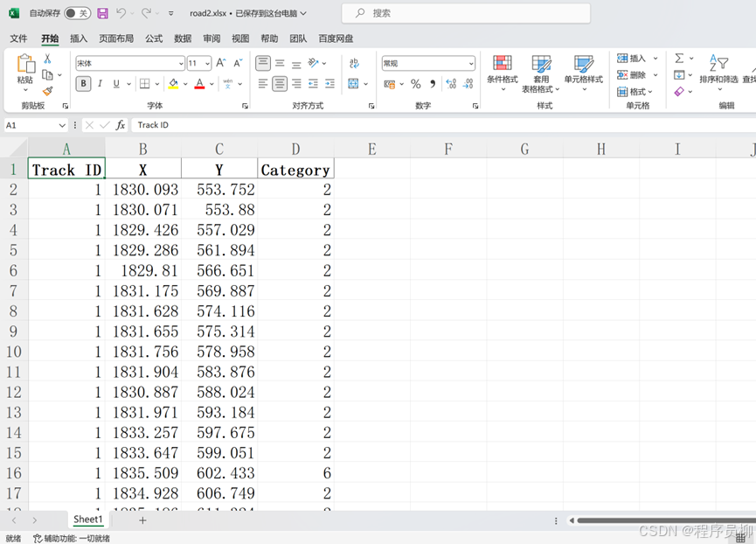Toggle Italic formatting

pos(100,84)
